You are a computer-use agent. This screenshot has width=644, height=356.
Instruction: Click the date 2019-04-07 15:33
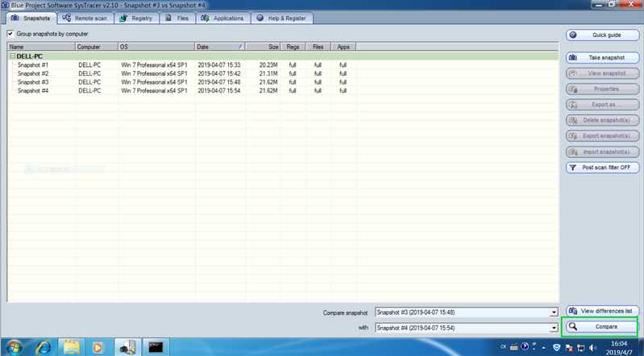219,65
